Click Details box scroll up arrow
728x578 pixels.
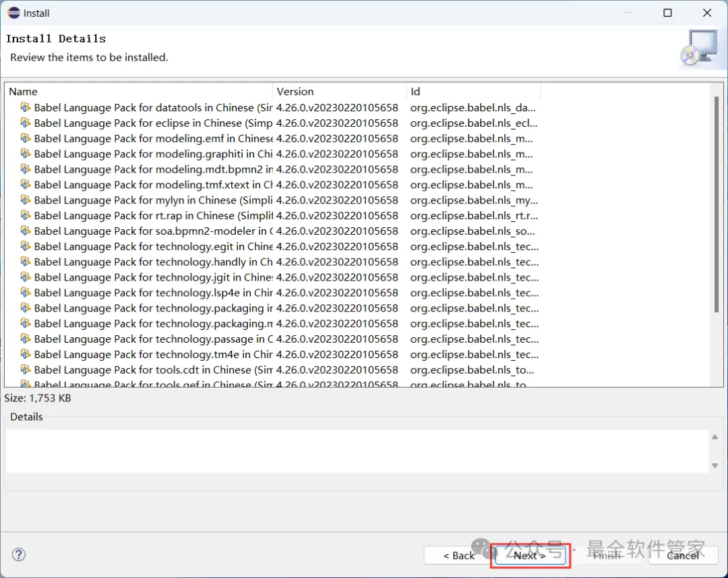coord(715,437)
